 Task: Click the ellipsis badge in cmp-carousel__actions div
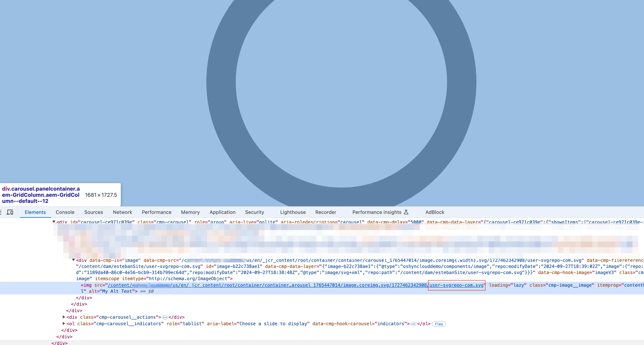(165, 317)
